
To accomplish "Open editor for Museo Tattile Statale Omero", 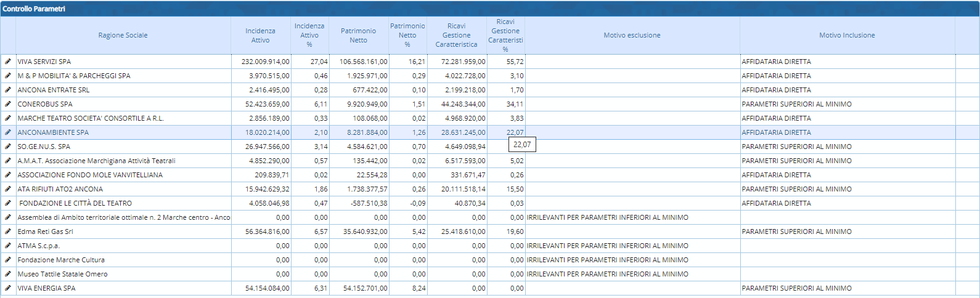I will click(x=8, y=274).
